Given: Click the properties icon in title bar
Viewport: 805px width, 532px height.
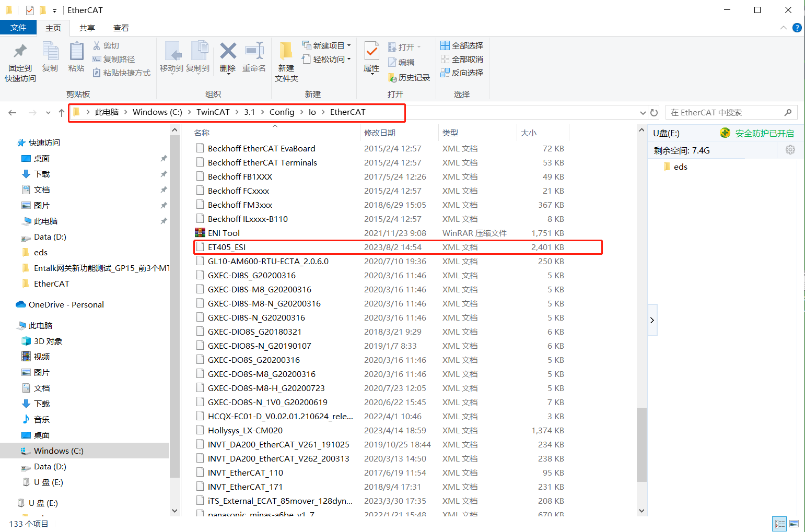Looking at the screenshot, I should 30,10.
